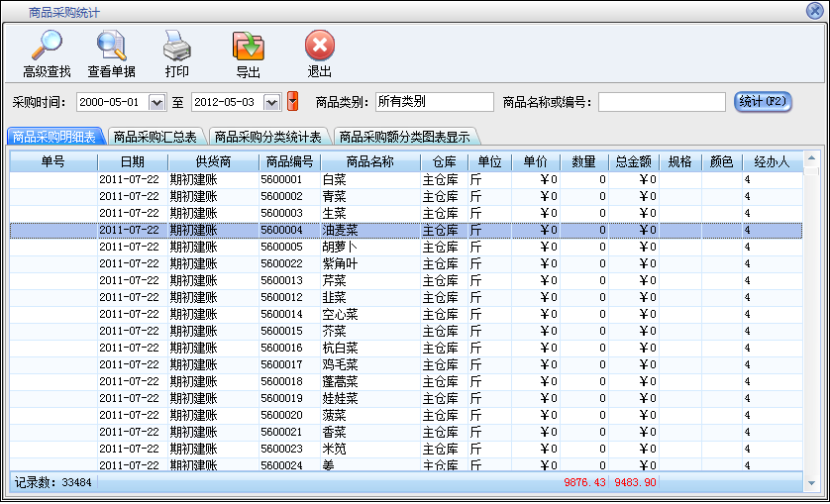Click the scrollbar up arrow at top
The image size is (830, 504).
[x=811, y=158]
